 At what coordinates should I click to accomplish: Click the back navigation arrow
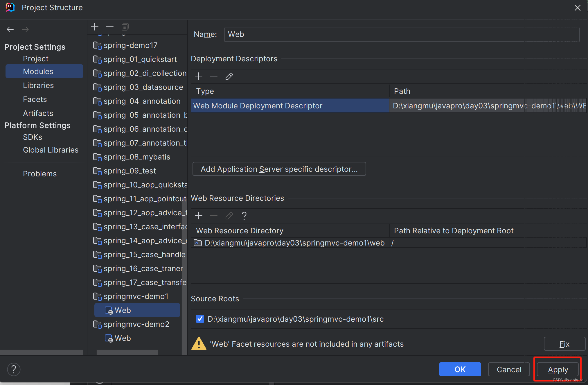click(10, 29)
